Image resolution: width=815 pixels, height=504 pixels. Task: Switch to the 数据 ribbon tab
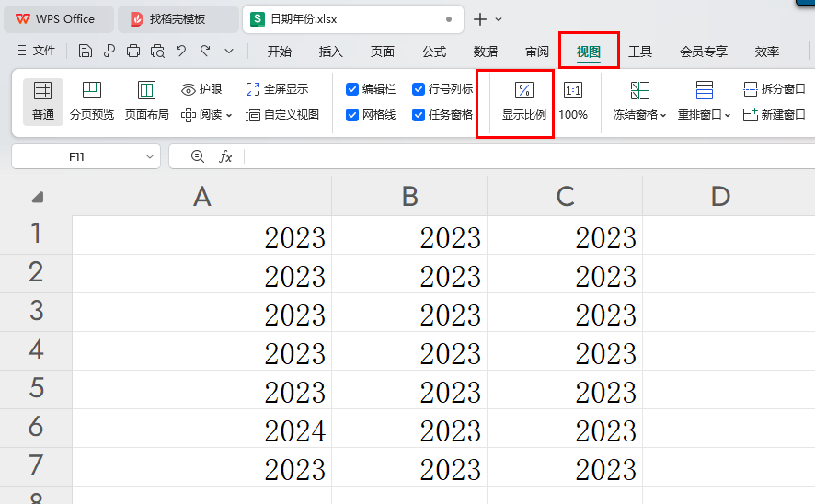tap(486, 52)
